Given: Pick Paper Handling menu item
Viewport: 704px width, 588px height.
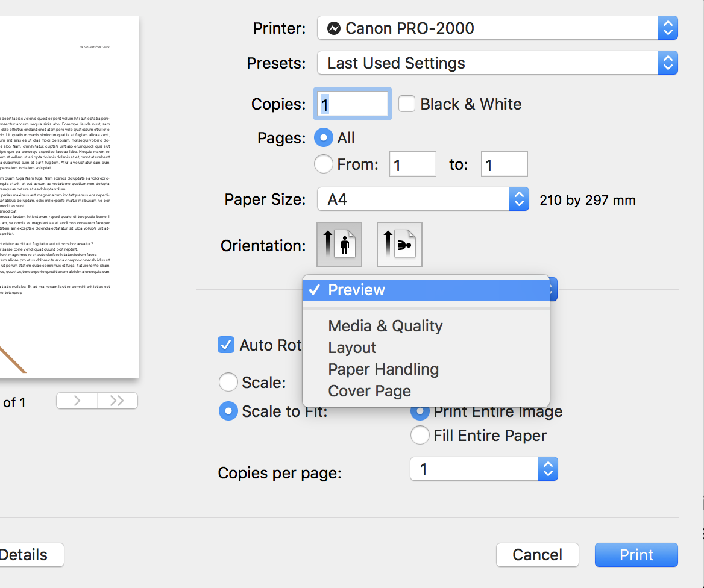Looking at the screenshot, I should 383,369.
